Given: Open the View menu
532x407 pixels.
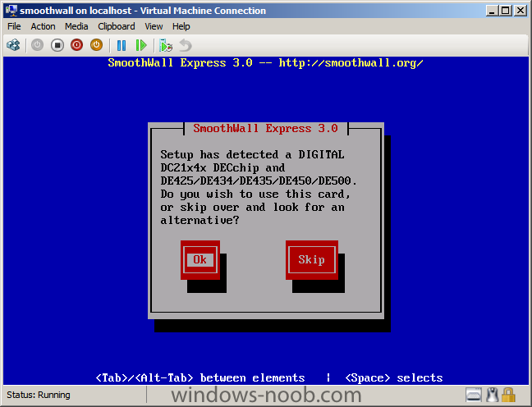Looking at the screenshot, I should point(154,26).
